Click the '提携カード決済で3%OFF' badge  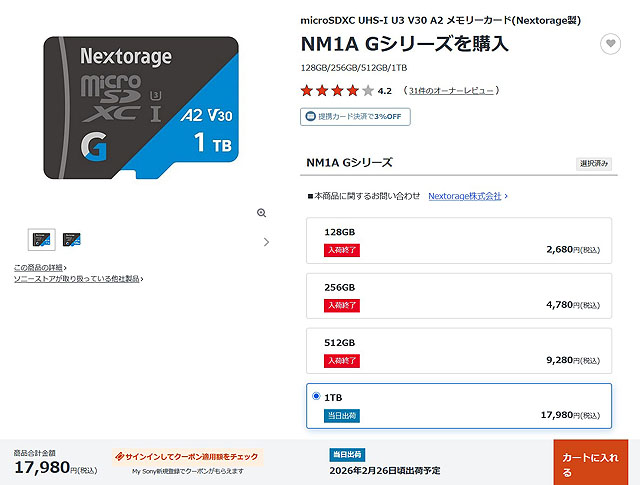tap(355, 117)
